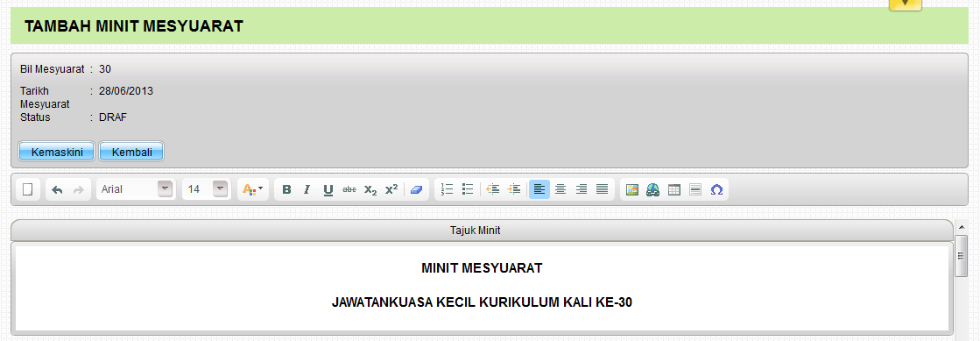The width and height of the screenshot is (980, 341).
Task: Insert a bulleted list
Action: 468,189
